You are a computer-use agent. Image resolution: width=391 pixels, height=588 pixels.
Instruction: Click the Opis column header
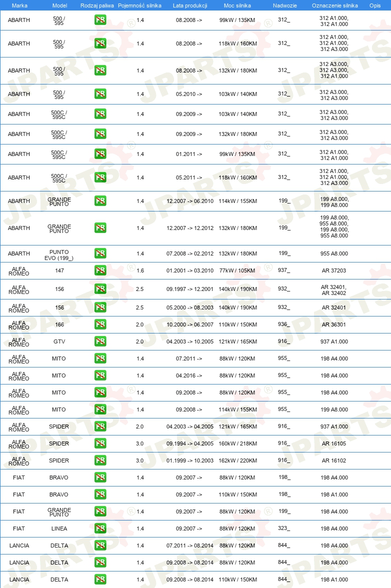375,5
